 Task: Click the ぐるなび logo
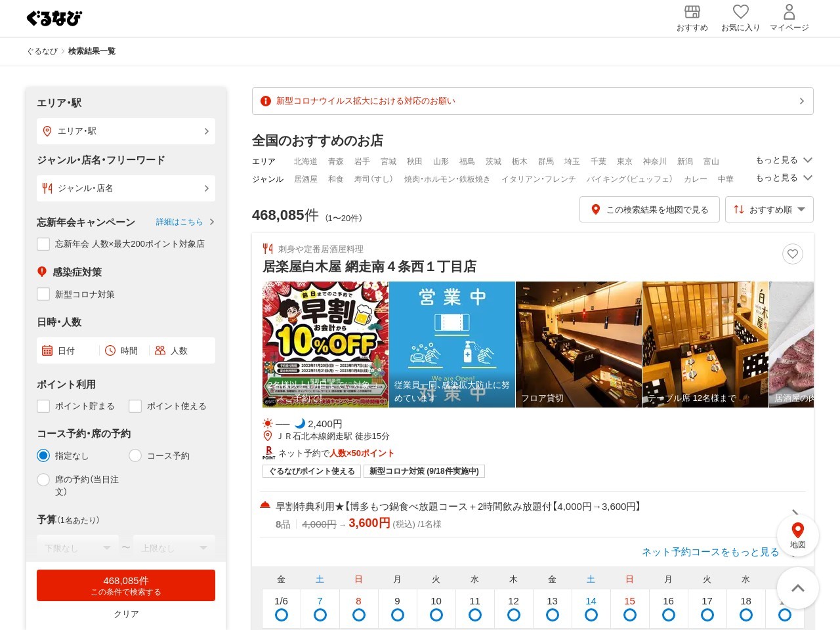click(x=54, y=18)
